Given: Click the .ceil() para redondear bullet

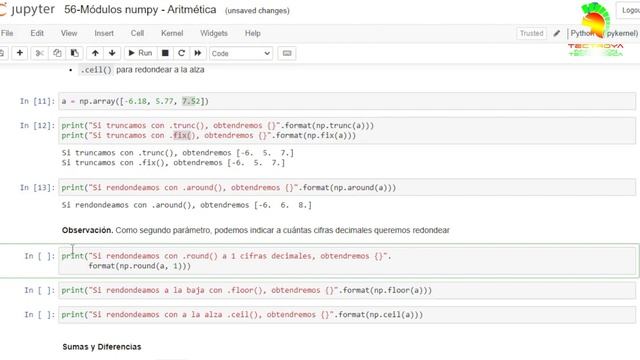Looking at the screenshot, I should point(142,70).
